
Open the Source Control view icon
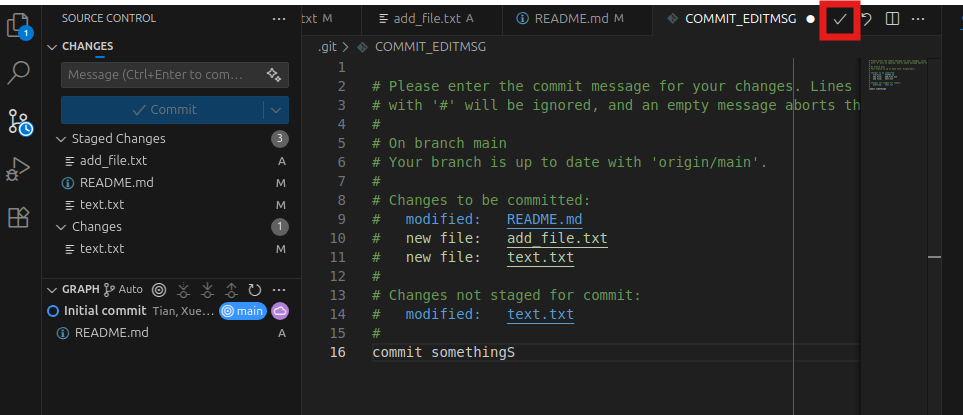click(20, 122)
